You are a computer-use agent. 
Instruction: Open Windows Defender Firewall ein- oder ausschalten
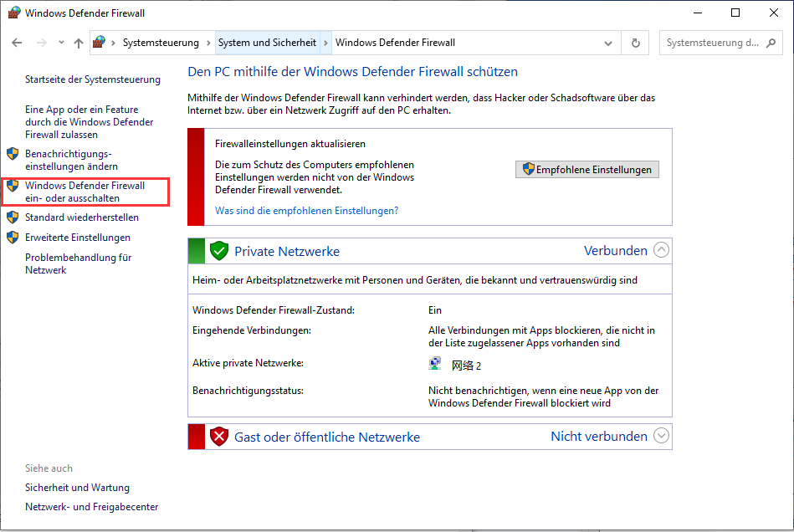(85, 192)
